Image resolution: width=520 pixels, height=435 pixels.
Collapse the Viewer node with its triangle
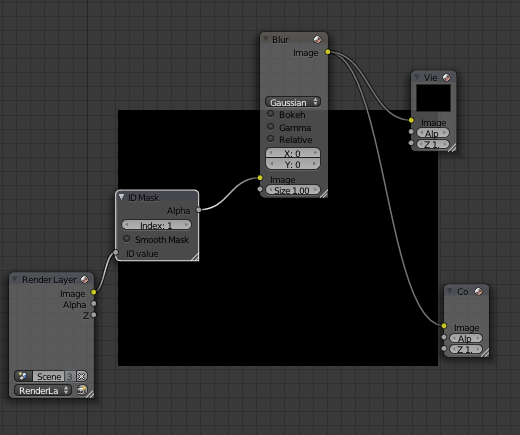click(x=417, y=77)
